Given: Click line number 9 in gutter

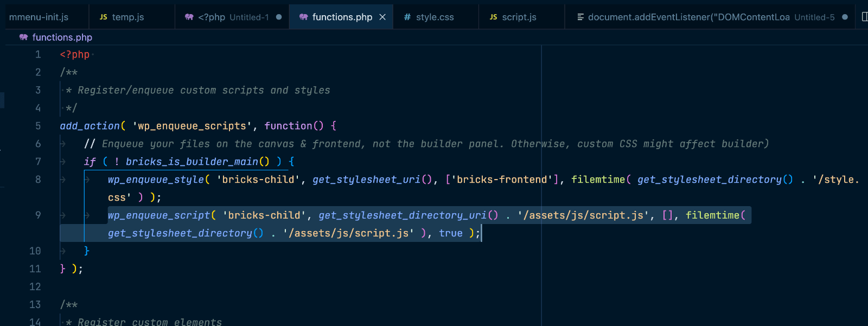Looking at the screenshot, I should pos(38,215).
